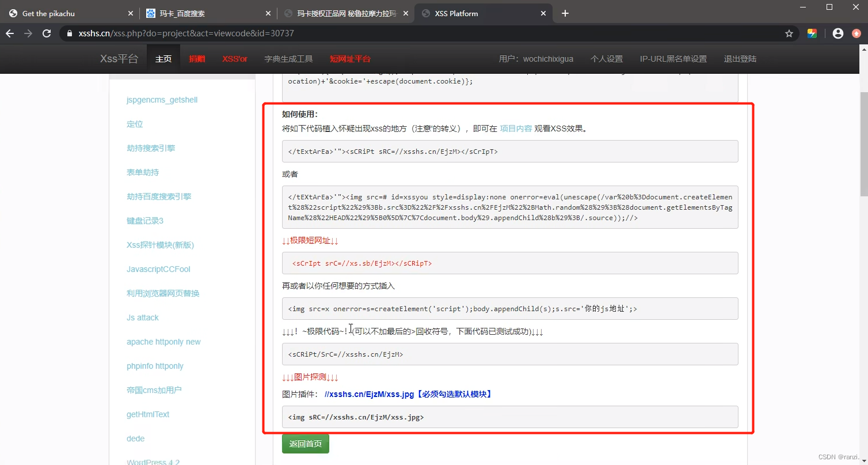
Task: Open 个人设置 page
Action: click(607, 59)
